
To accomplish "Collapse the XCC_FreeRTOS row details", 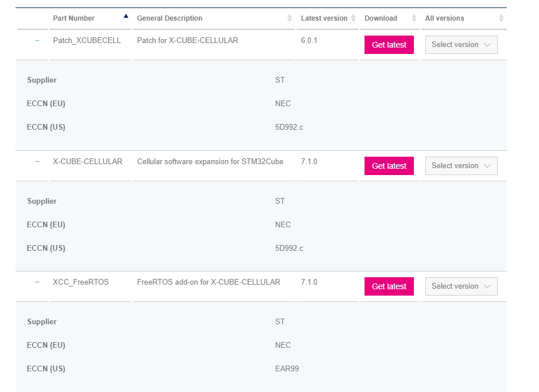I will [37, 282].
